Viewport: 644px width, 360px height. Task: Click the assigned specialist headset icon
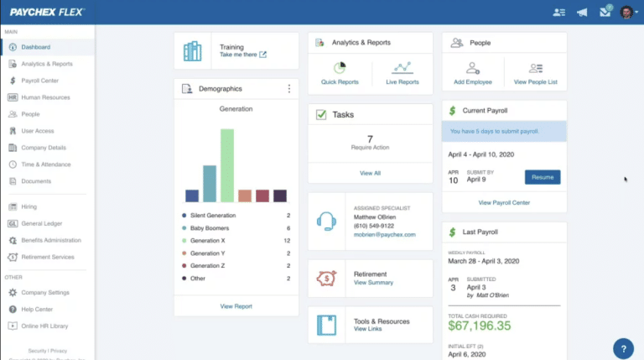326,222
